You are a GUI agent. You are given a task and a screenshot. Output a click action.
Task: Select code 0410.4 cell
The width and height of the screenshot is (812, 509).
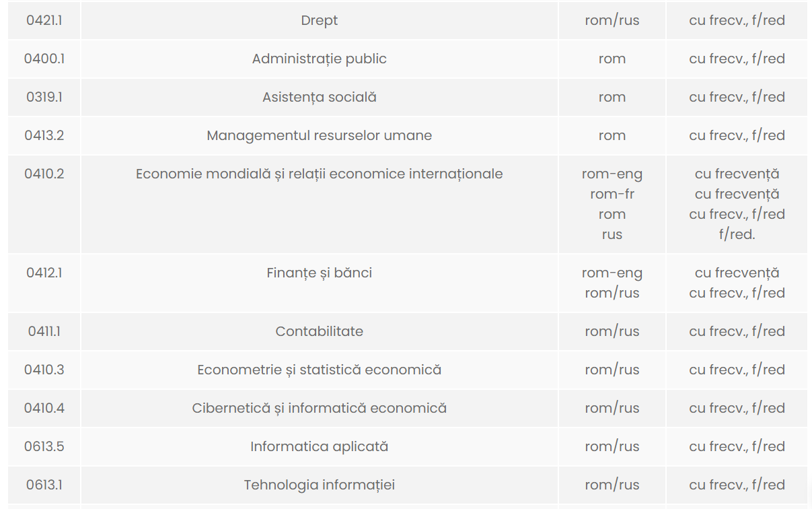44,408
